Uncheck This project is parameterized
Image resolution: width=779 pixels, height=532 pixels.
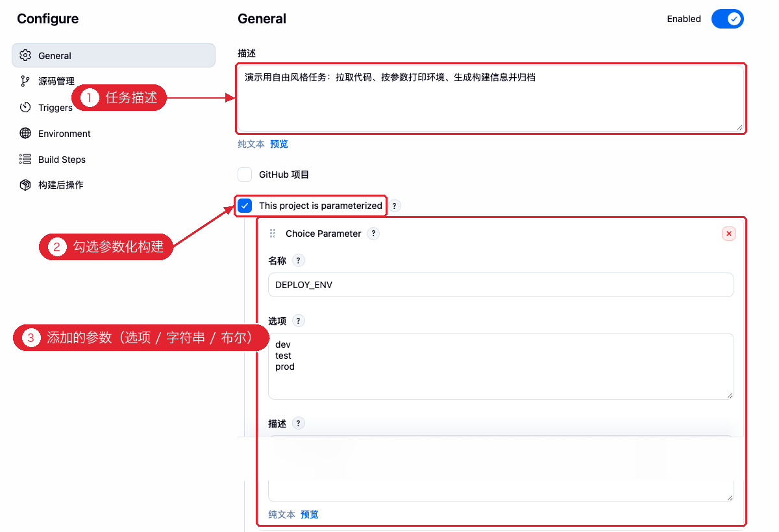click(245, 206)
